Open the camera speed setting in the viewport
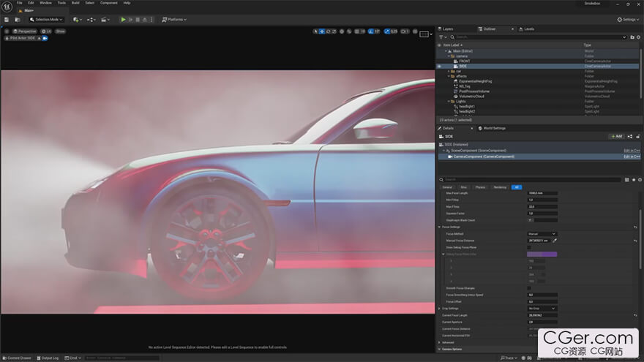 pyautogui.click(x=405, y=31)
